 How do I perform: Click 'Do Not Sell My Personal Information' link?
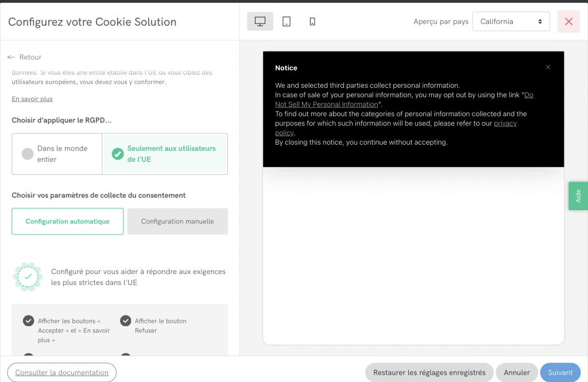[x=326, y=105]
